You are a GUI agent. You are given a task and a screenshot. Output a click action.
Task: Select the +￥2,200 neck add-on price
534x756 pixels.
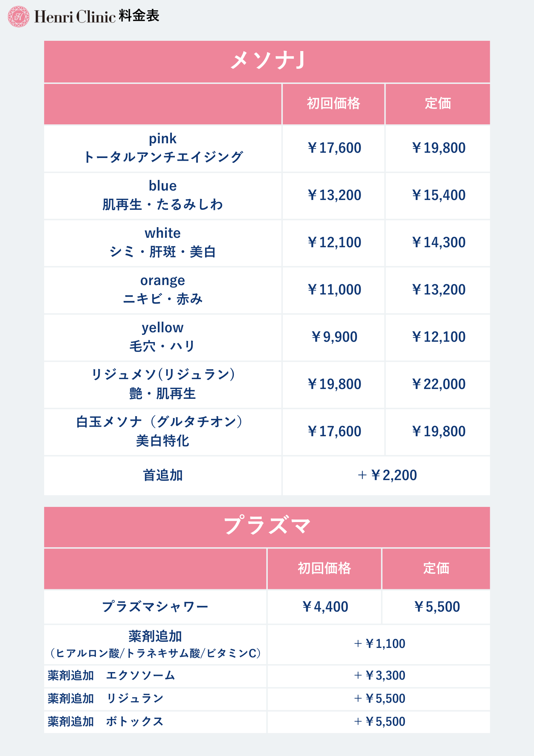tap(387, 475)
